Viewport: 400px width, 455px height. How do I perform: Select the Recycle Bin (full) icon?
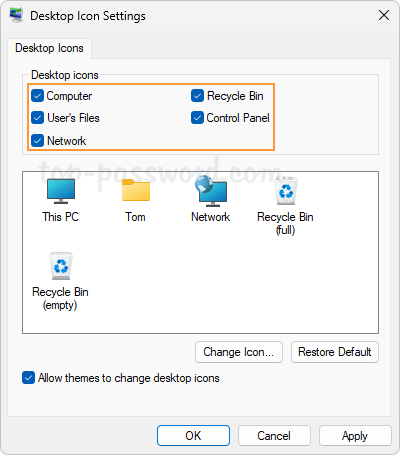click(286, 190)
